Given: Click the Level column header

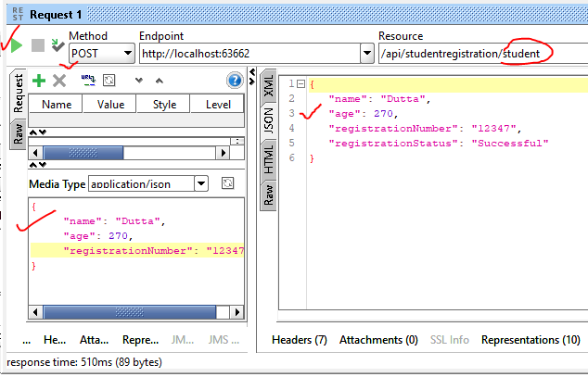Looking at the screenshot, I should [x=218, y=104].
